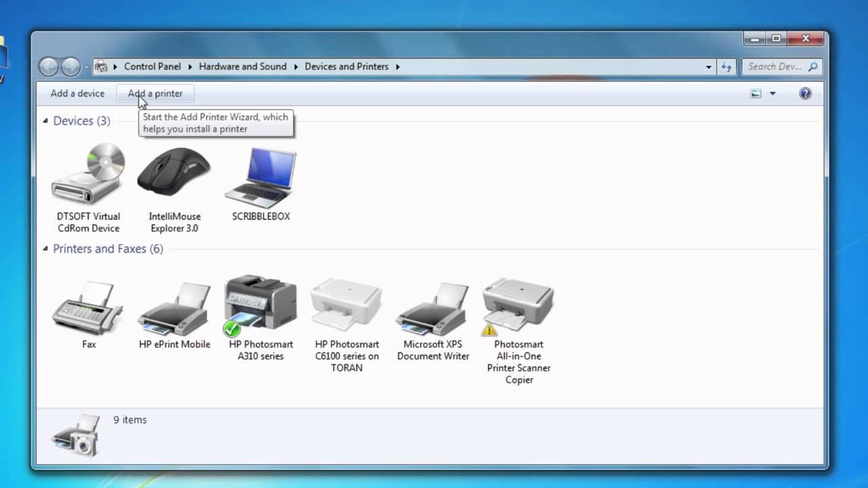Open the recent pages dropdown arrow
Viewport: 868px width, 488px height.
[x=86, y=66]
